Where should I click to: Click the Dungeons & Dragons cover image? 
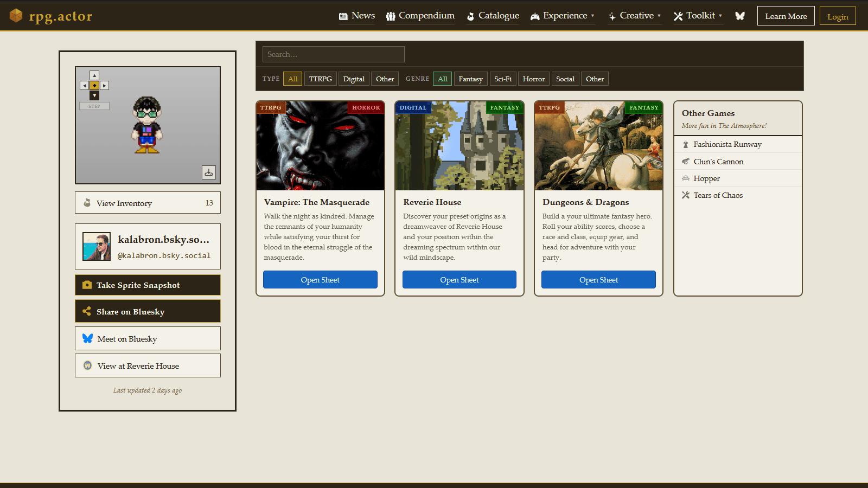598,146
